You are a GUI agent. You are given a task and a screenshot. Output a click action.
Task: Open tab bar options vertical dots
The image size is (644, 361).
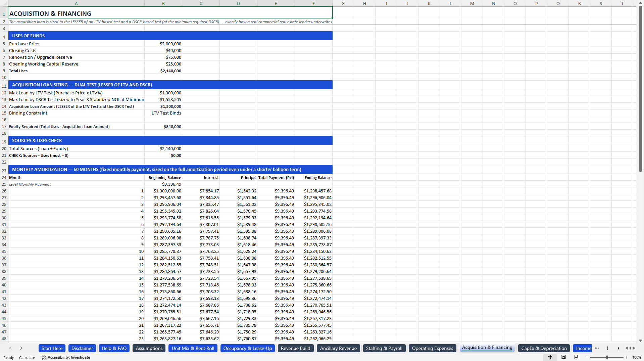pos(618,348)
